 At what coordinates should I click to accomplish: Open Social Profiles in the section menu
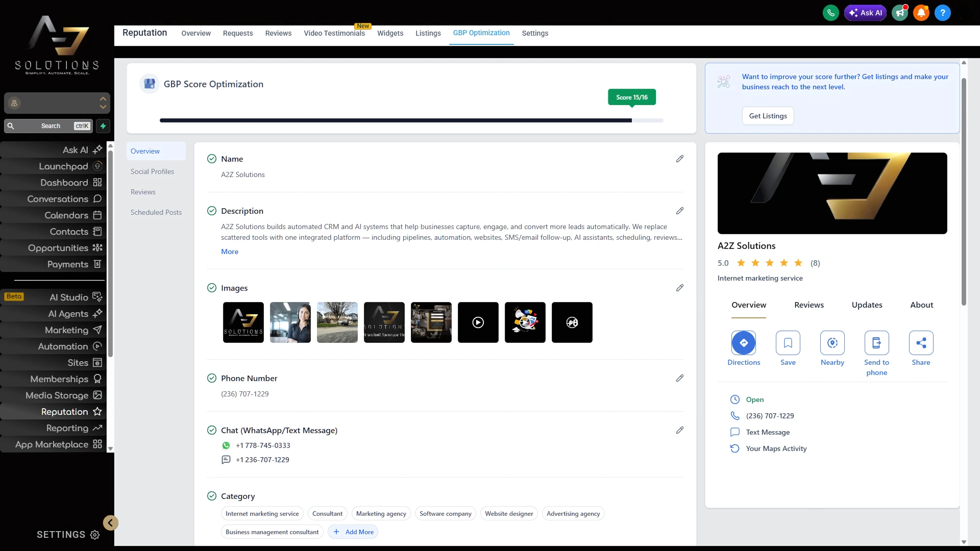click(x=152, y=171)
